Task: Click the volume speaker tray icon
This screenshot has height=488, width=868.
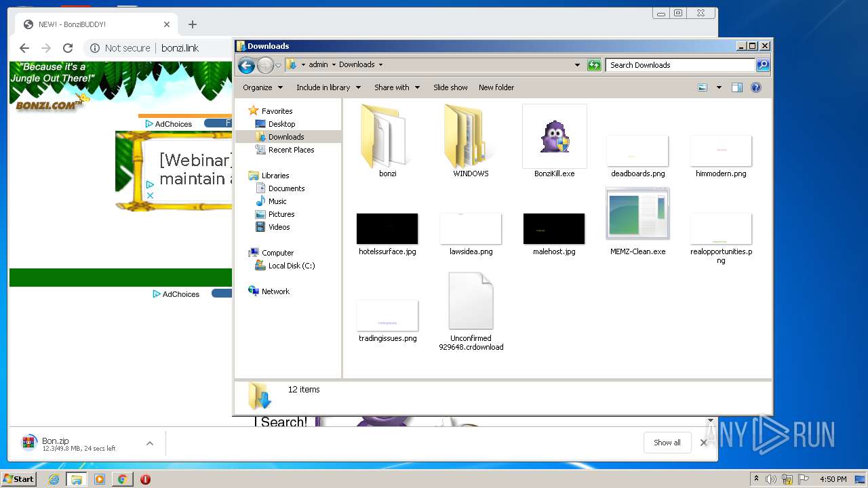Action: pos(771,479)
